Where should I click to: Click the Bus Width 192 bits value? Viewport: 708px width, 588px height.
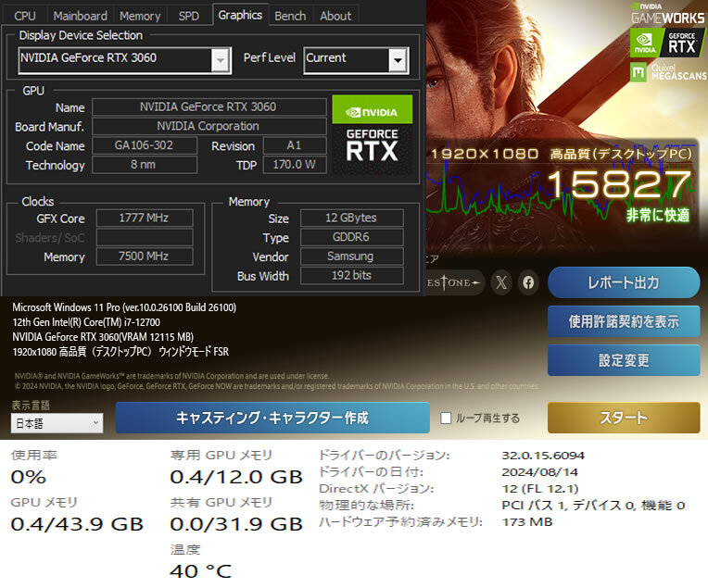tap(352, 276)
